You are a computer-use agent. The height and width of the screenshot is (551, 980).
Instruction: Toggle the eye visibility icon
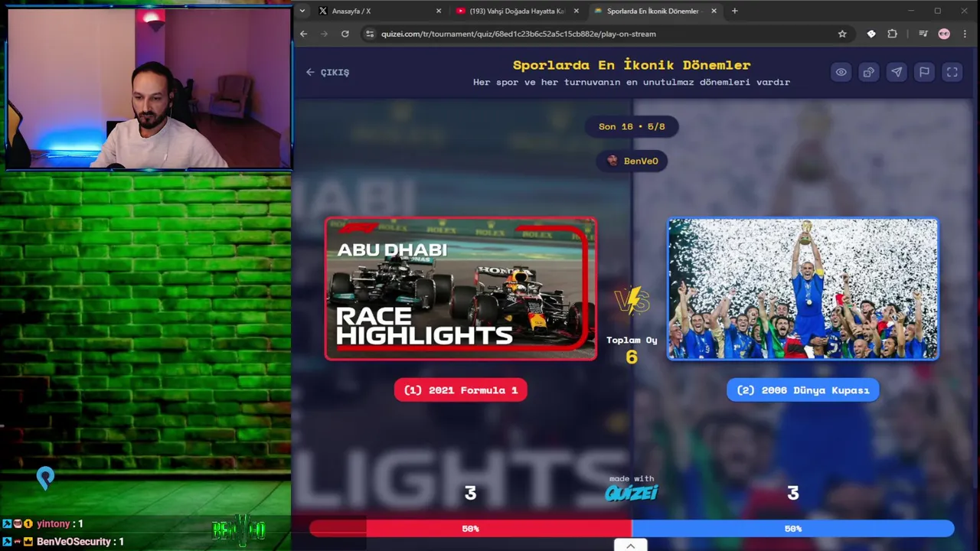(841, 72)
